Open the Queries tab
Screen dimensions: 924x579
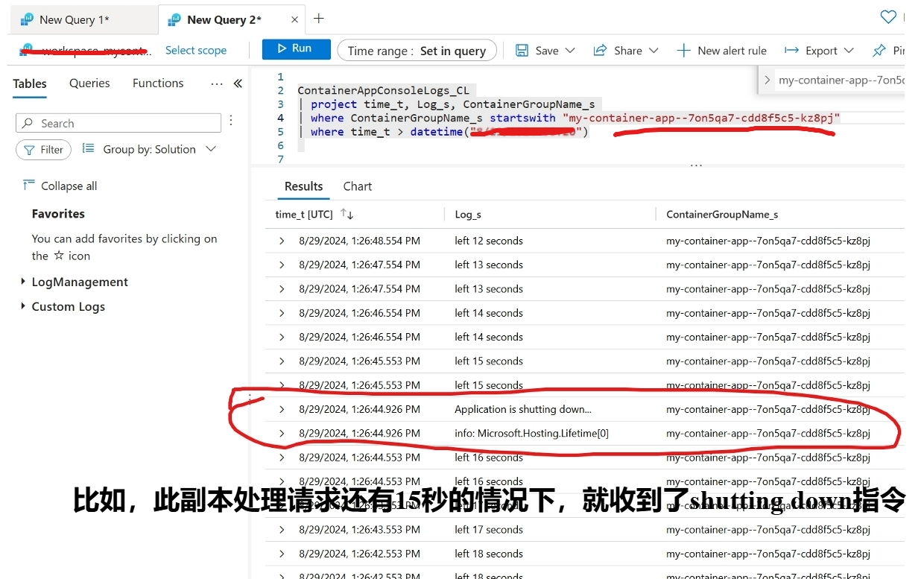(89, 83)
